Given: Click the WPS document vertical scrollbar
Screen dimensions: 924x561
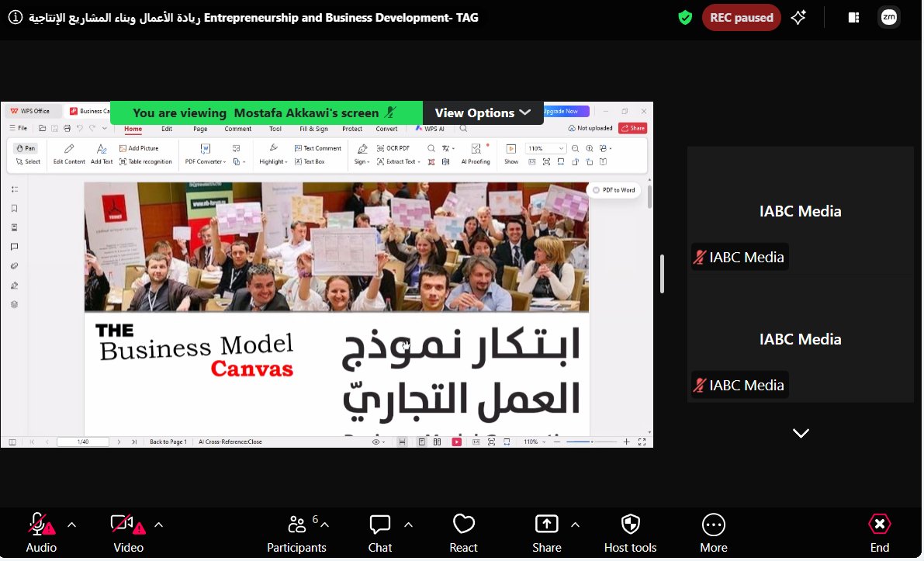Looking at the screenshot, I should [649, 197].
